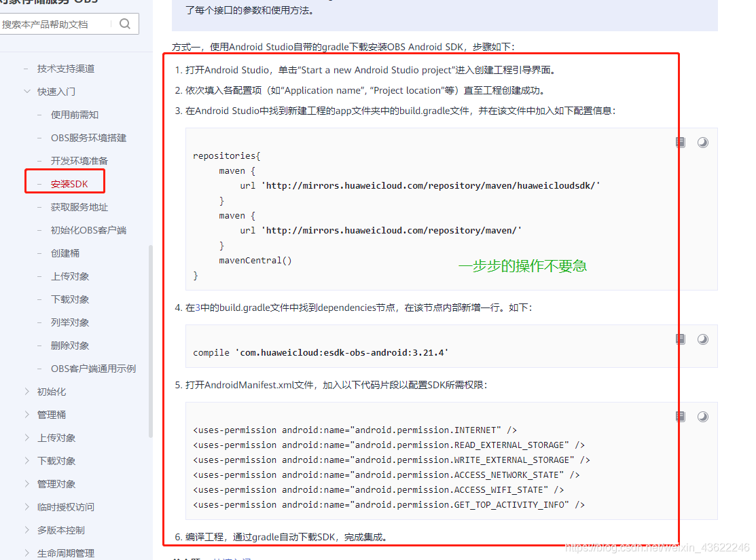Open the OBS服务环境搭建 page
The image size is (756, 560).
click(x=89, y=138)
